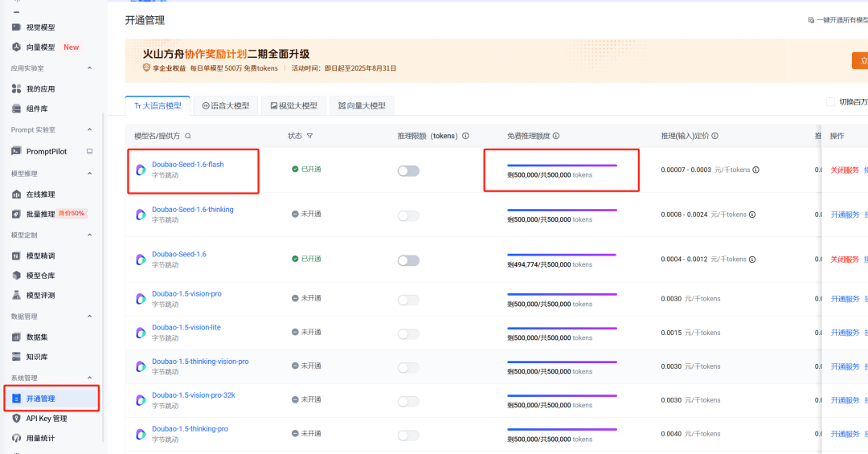
Task: Open the Doubao-Seed-1.6-thinking model link
Action: [193, 209]
